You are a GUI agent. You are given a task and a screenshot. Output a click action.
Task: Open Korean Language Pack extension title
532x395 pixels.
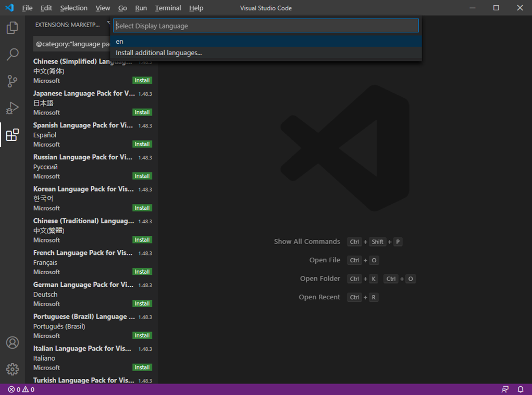[83, 189]
